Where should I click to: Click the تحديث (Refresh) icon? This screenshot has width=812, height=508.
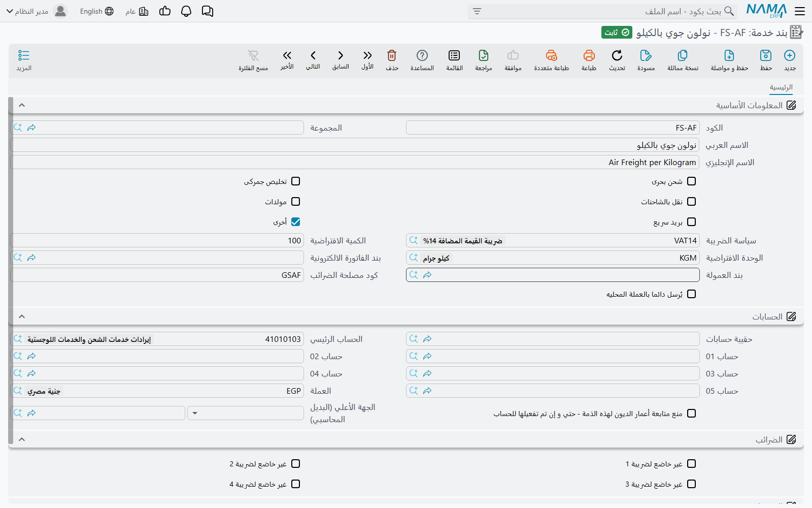(x=617, y=55)
